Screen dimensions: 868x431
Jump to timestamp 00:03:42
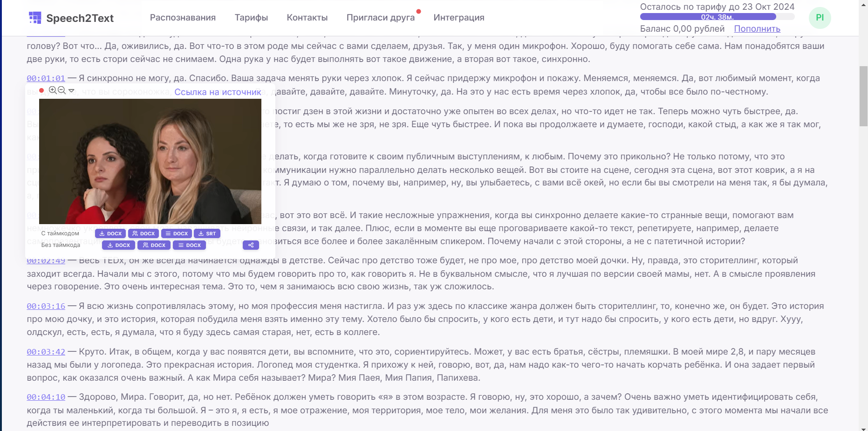[46, 352]
